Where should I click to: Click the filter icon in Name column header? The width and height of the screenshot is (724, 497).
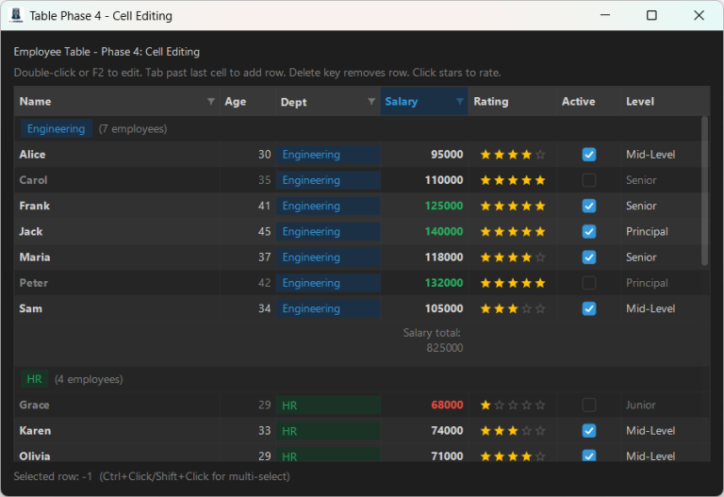click(x=211, y=101)
